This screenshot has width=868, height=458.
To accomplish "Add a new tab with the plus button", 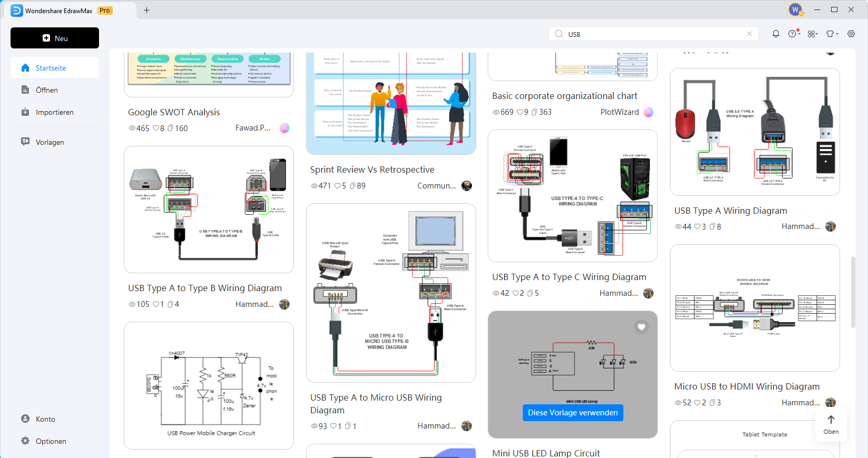I will (146, 10).
